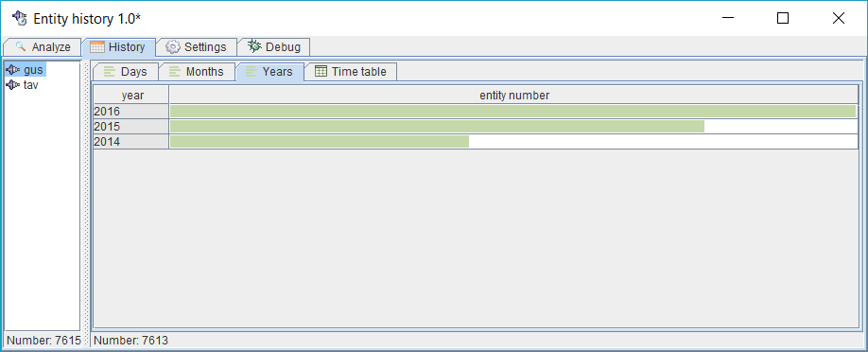Viewport: 868px width, 352px height.
Task: Switch to the Settings tab
Action: [197, 47]
